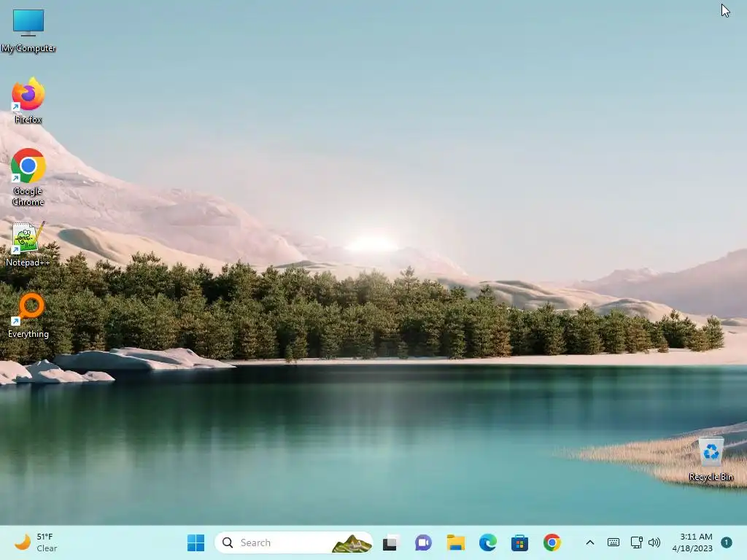The height and width of the screenshot is (560, 747).
Task: Open the volume speaker tray icon
Action: click(x=654, y=542)
